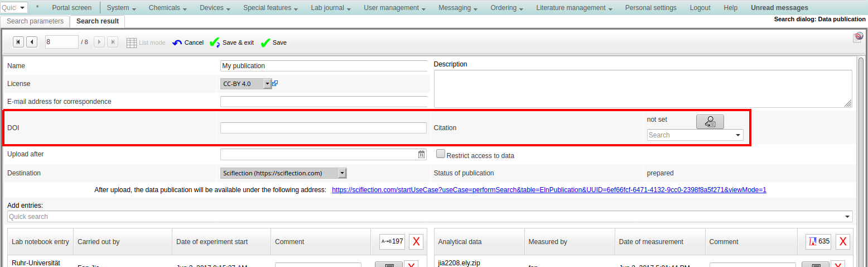Click the citation lookup button icon
This screenshot has width=868, height=267.
pos(710,122)
